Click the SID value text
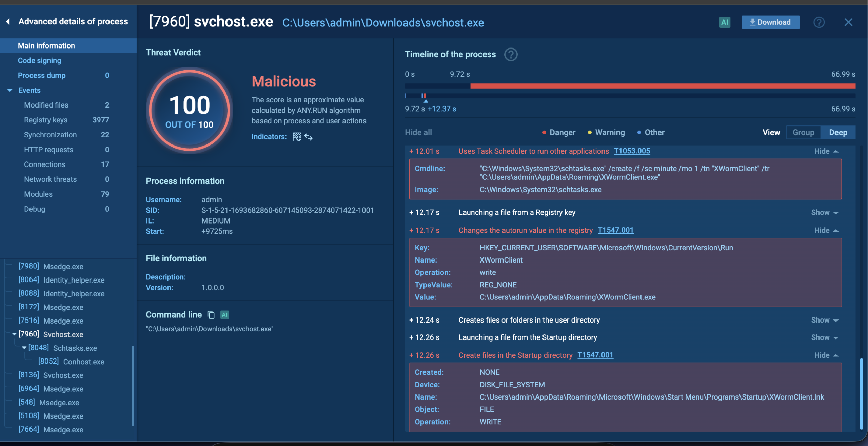This screenshot has height=446, width=868. (288, 210)
